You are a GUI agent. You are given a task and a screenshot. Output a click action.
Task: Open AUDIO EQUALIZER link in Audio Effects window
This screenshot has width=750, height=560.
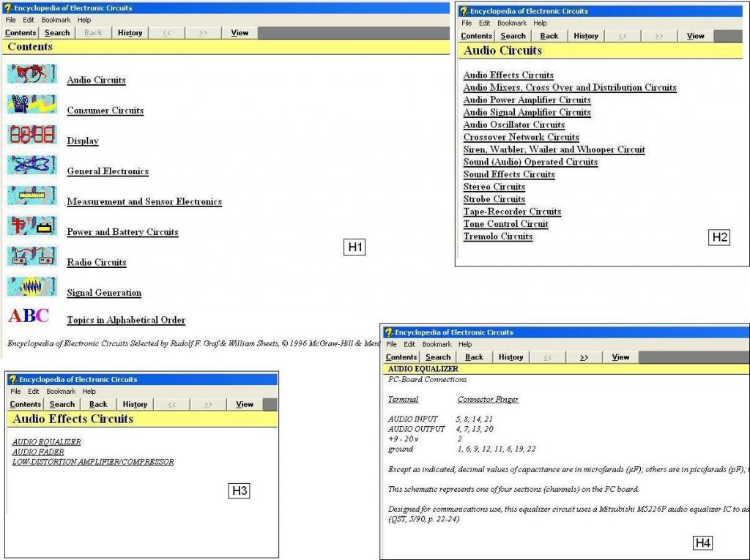tap(46, 442)
